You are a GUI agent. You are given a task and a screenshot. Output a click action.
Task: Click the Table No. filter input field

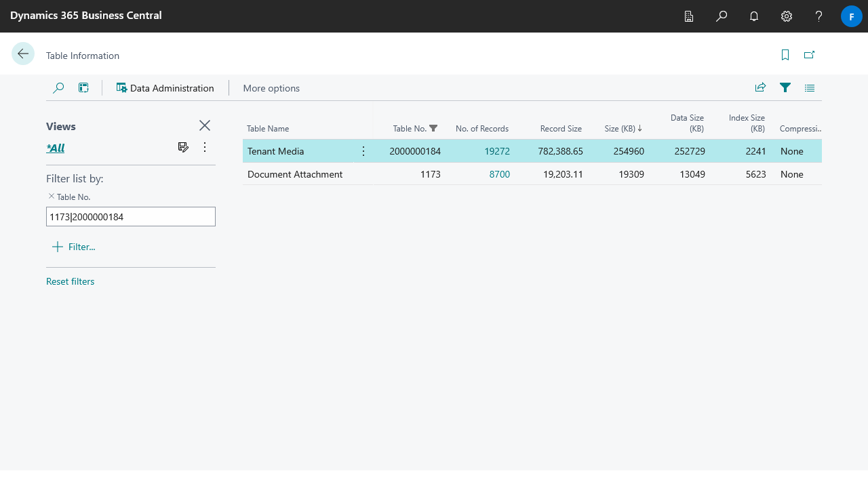[131, 217]
